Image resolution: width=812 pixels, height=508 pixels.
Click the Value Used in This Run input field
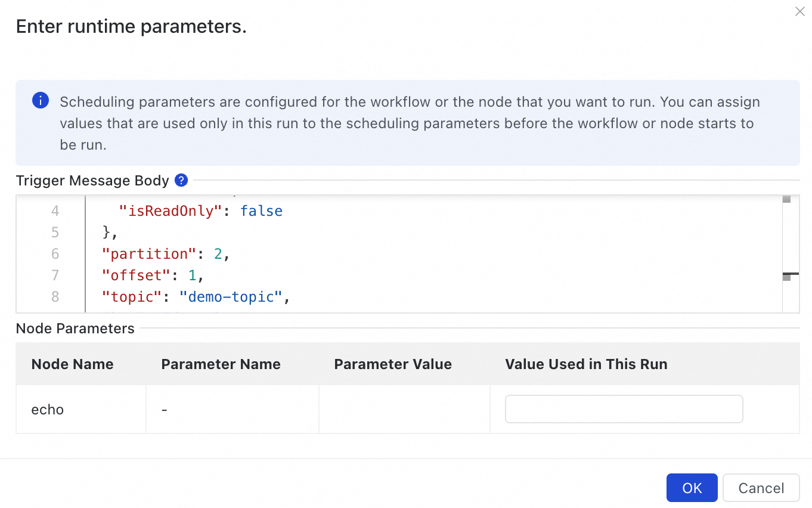pos(624,409)
